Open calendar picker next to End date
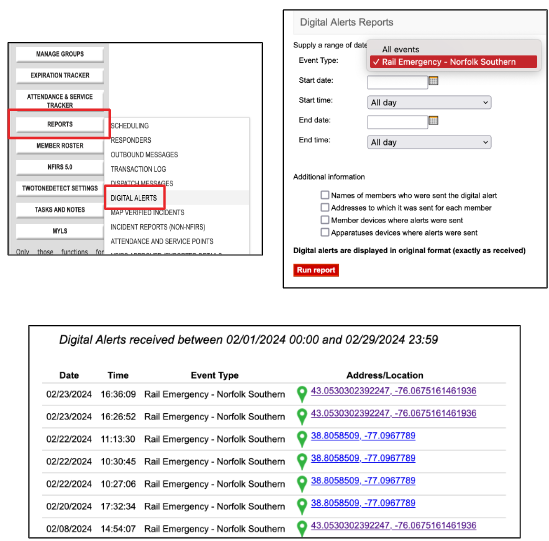Screen dimensions: 549x541 pyautogui.click(x=433, y=120)
